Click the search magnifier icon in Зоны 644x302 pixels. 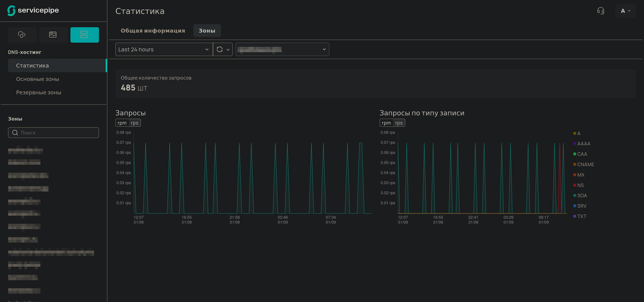point(15,133)
